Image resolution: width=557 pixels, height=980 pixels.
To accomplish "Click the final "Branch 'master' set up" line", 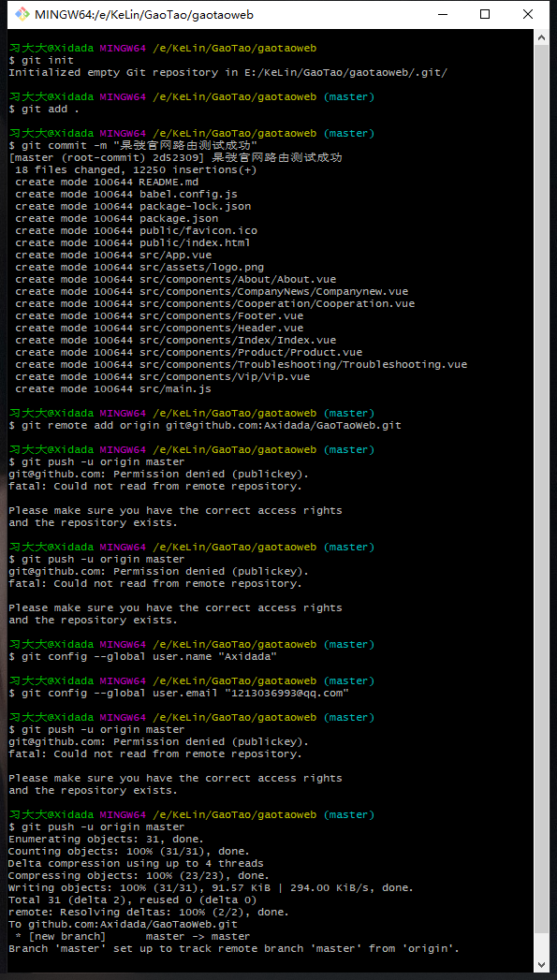I will 234,948.
